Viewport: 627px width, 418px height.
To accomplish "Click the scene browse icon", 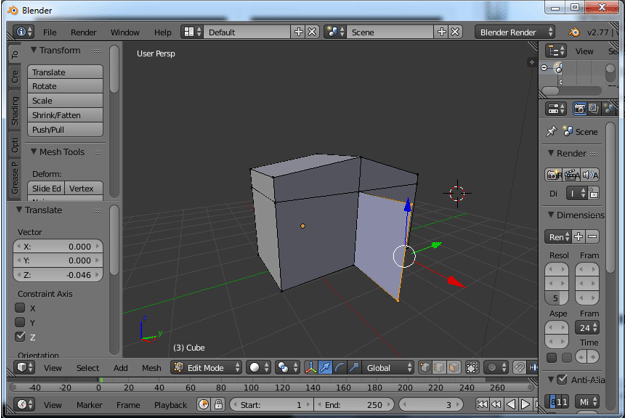I will pyautogui.click(x=335, y=32).
